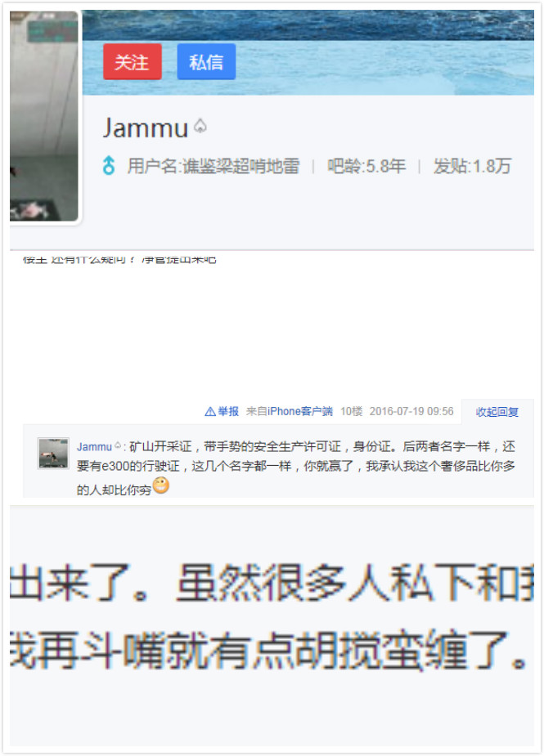Click the smiley emoji ending the comment
The height and width of the screenshot is (756, 544).
click(160, 485)
